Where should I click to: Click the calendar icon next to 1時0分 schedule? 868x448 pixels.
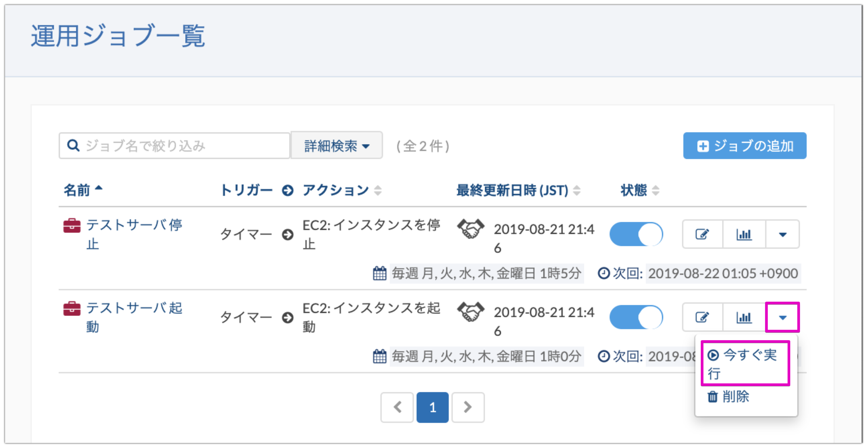[x=380, y=356]
